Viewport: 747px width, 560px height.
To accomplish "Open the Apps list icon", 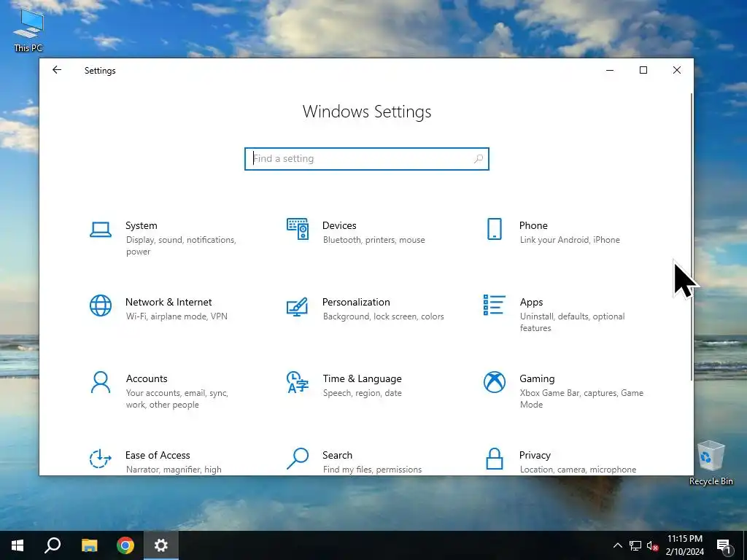I will [x=495, y=305].
